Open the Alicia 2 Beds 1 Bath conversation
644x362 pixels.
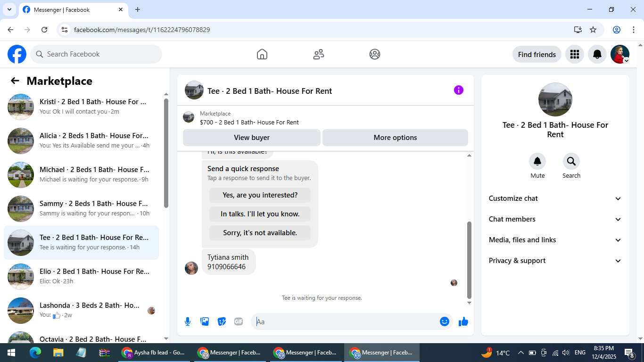click(81, 141)
